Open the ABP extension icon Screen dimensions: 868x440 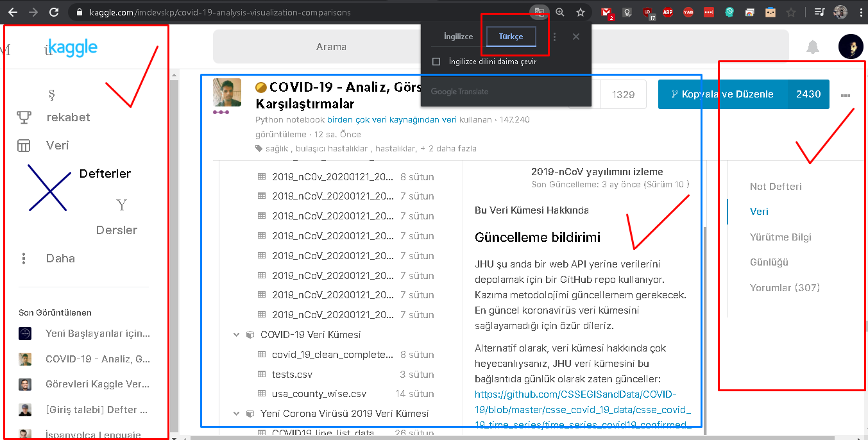[668, 12]
